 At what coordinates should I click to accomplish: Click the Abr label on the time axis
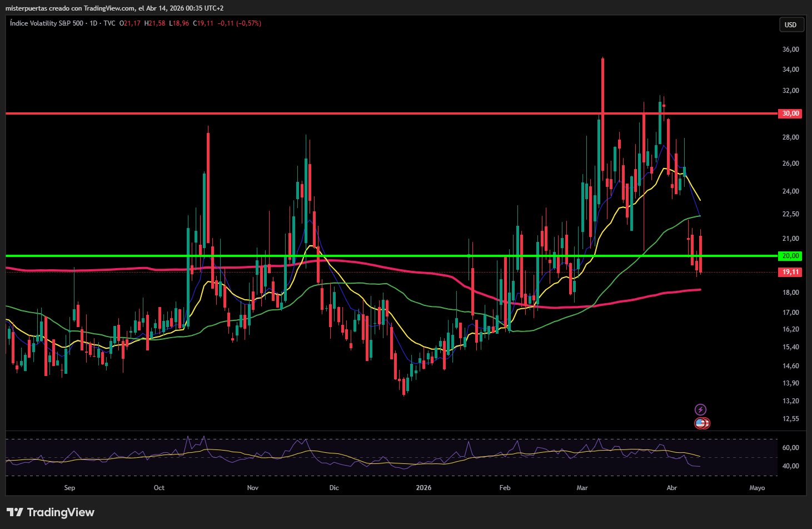pyautogui.click(x=672, y=488)
